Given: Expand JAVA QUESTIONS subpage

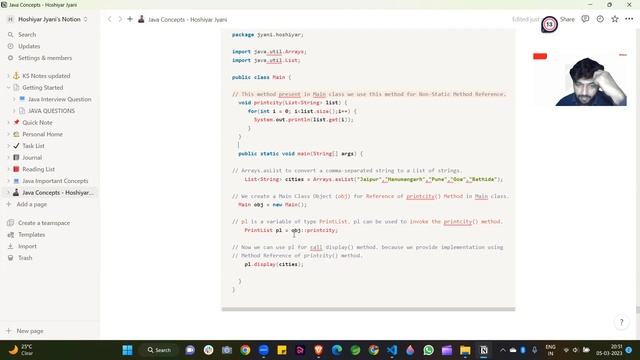Looking at the screenshot, I should coord(14,111).
